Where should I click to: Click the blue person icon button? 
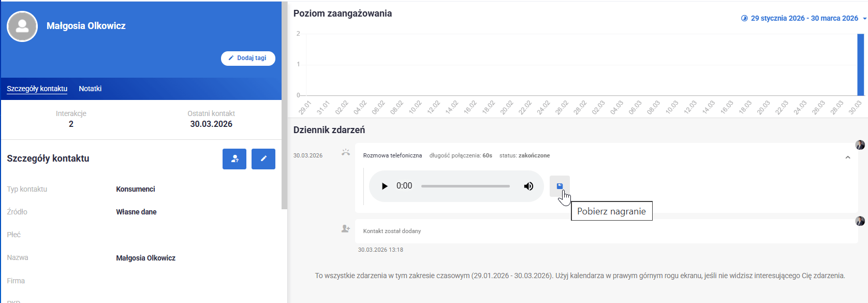234,159
